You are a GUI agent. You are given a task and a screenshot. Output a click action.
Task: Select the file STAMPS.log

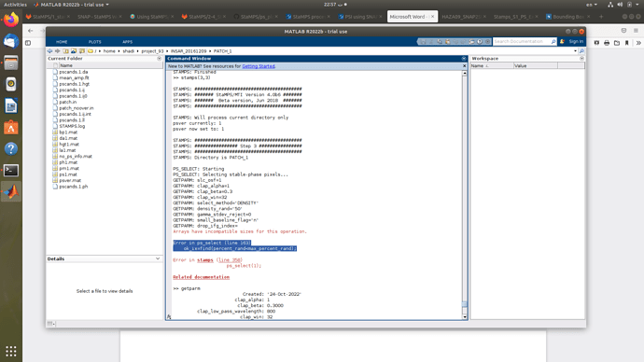click(72, 126)
